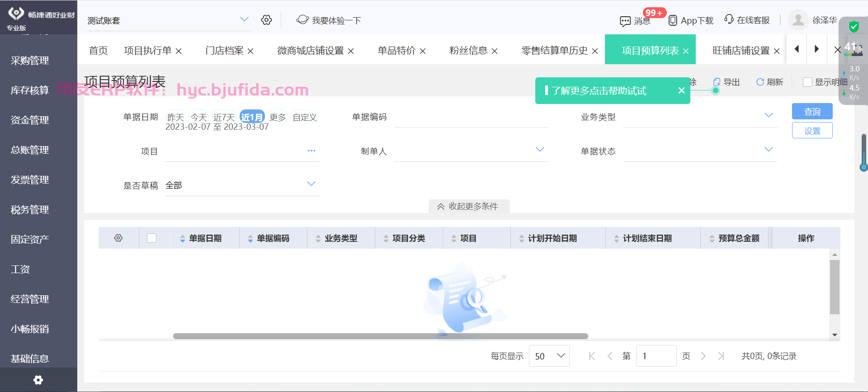868x392 pixels.
Task: Open table column settings gear
Action: [118, 238]
